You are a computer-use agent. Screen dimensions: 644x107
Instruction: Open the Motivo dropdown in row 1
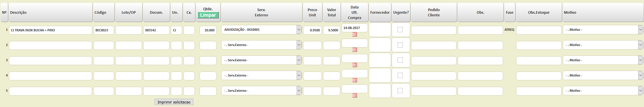click(603, 30)
